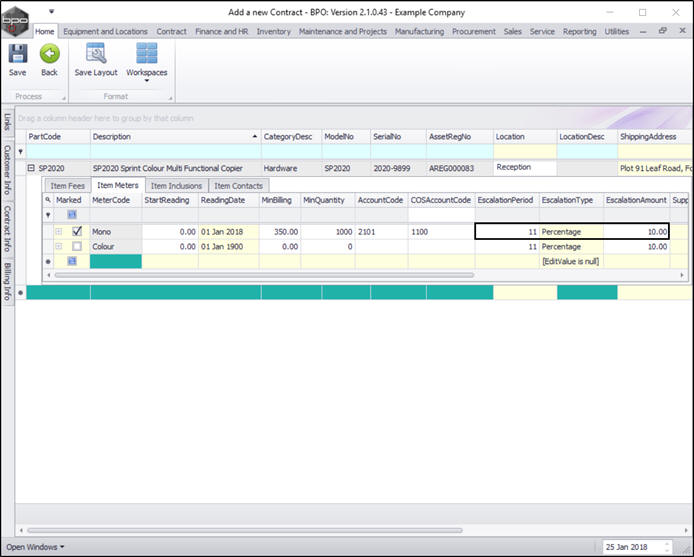Image resolution: width=694 pixels, height=557 pixels.
Task: Click the Reception location cell
Action: [525, 167]
